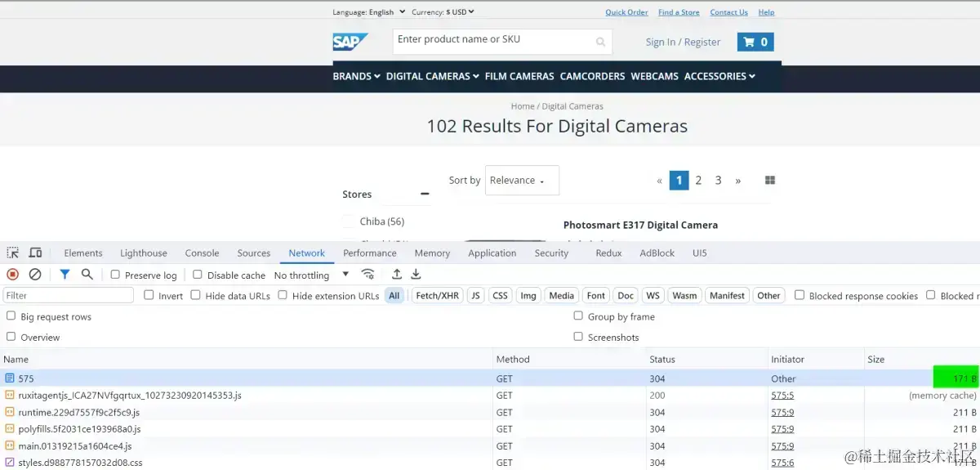980x470 pixels.
Task: Check the Invert filter option
Action: [x=149, y=295]
